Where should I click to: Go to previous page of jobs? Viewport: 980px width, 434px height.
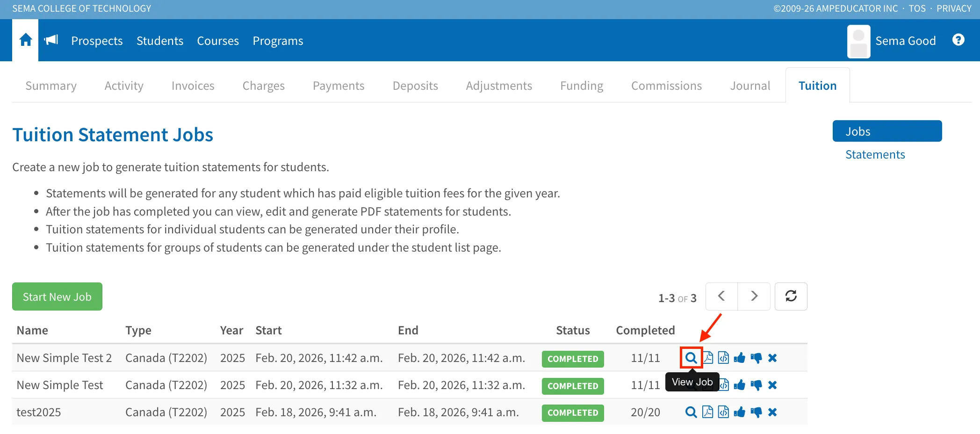coord(721,296)
